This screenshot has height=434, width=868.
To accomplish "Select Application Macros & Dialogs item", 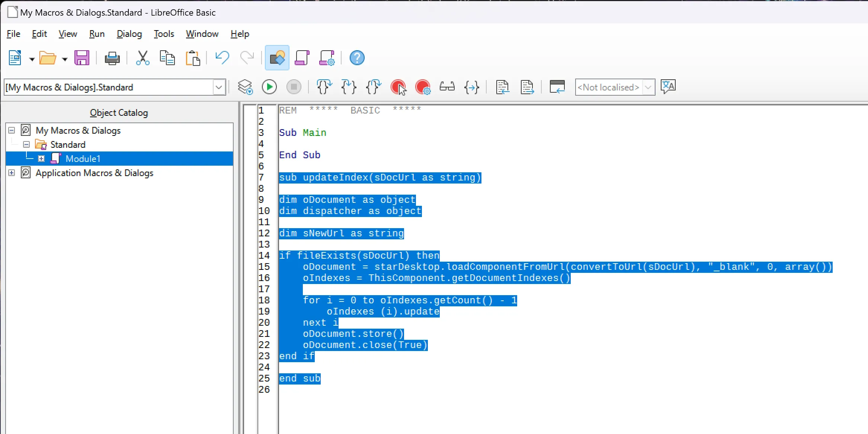I will click(x=95, y=173).
